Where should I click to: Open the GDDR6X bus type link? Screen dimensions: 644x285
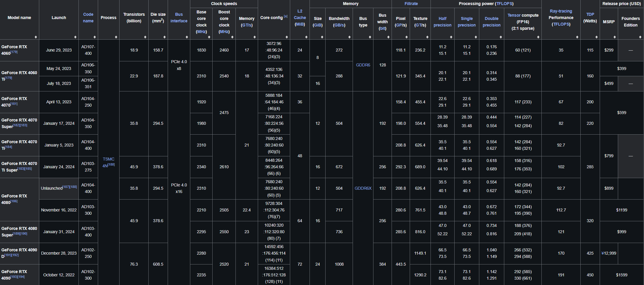363,188
